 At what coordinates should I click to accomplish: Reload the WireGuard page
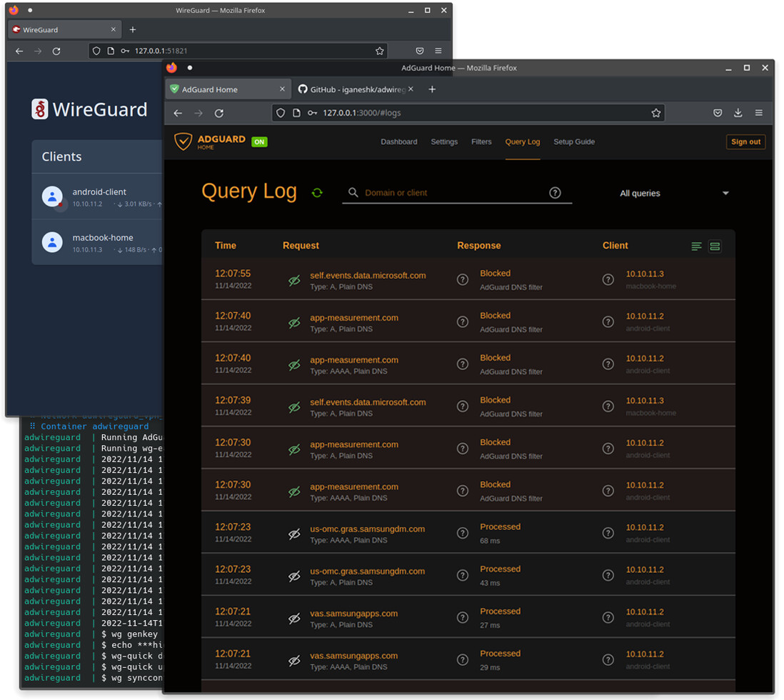coord(56,51)
